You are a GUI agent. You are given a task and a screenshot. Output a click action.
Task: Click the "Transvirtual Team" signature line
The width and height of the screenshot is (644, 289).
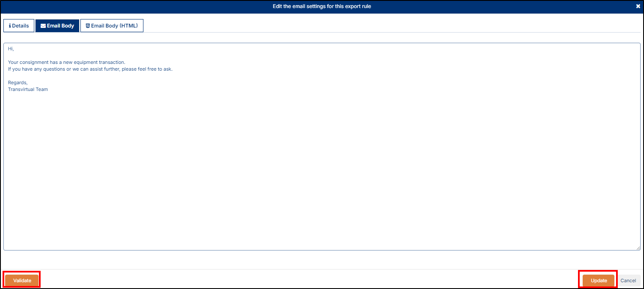(28, 89)
